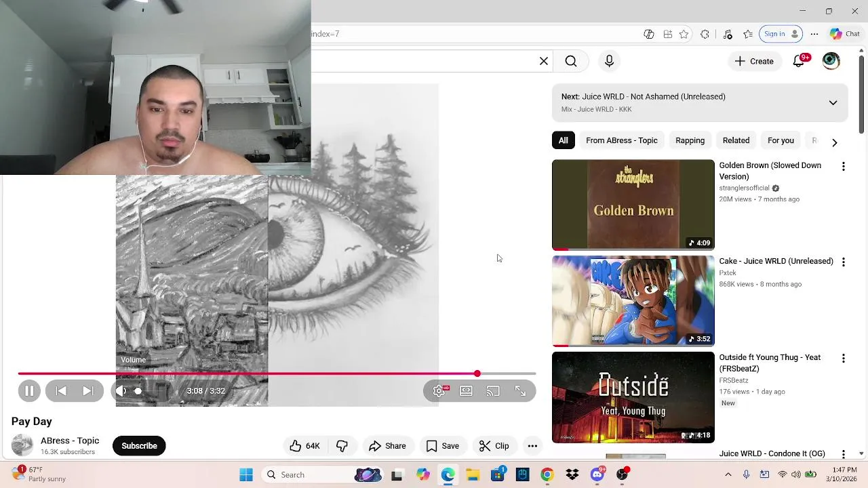Open Edge split screen icon

(x=668, y=34)
